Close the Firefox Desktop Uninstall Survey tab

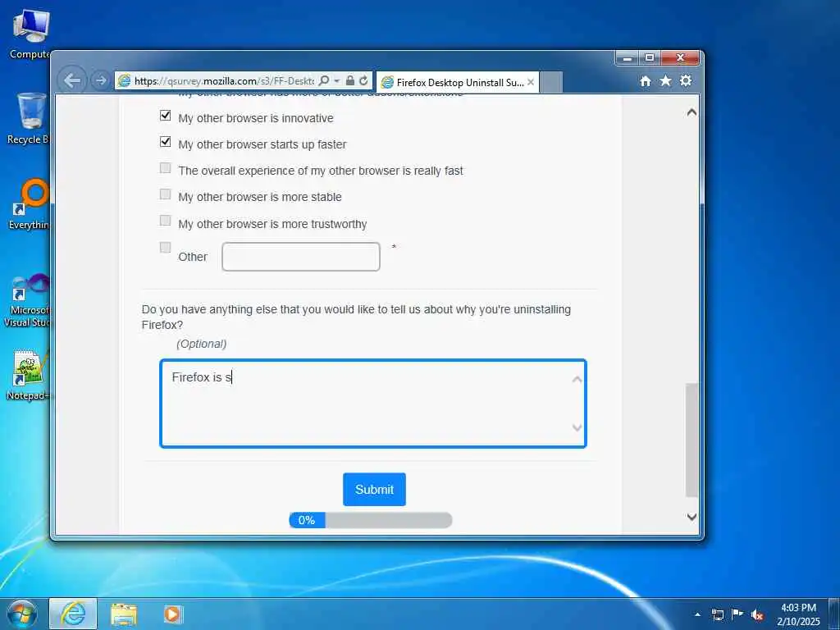point(531,82)
